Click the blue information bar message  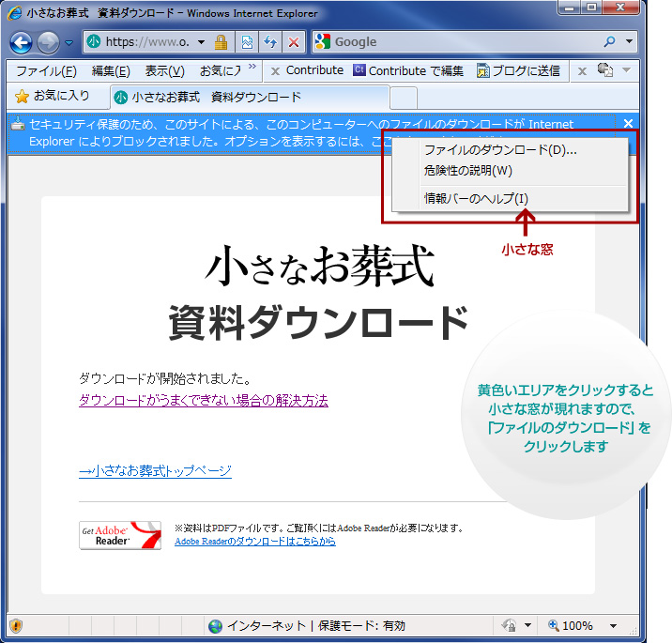coord(312,133)
